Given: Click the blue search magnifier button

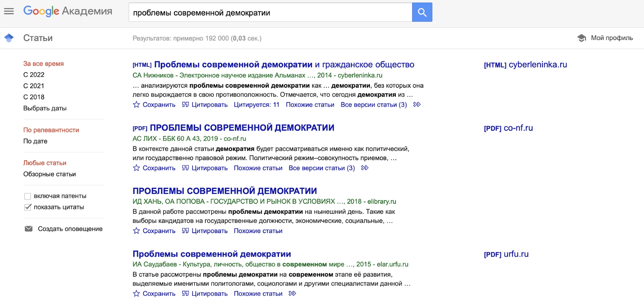Looking at the screenshot, I should pyautogui.click(x=422, y=13).
